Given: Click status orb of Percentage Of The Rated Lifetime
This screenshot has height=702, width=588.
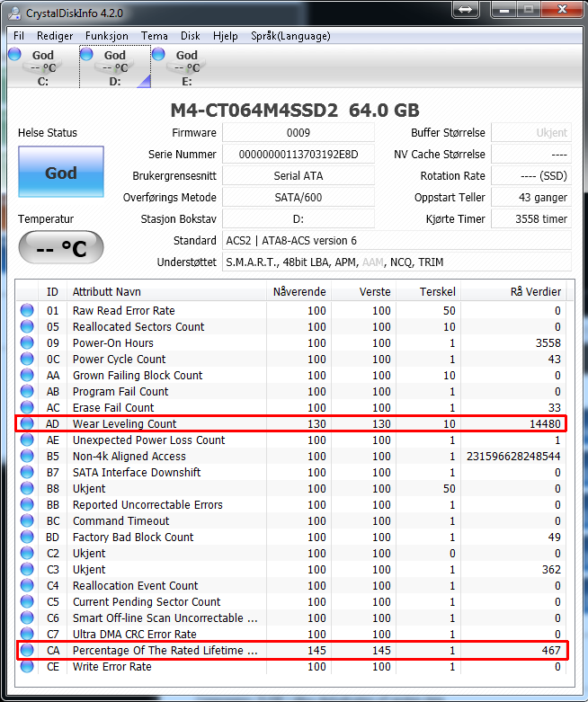Looking at the screenshot, I should point(27,650).
